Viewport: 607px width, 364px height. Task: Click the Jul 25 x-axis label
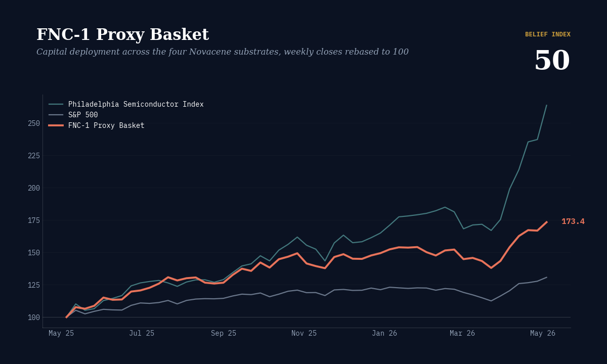tap(142, 333)
